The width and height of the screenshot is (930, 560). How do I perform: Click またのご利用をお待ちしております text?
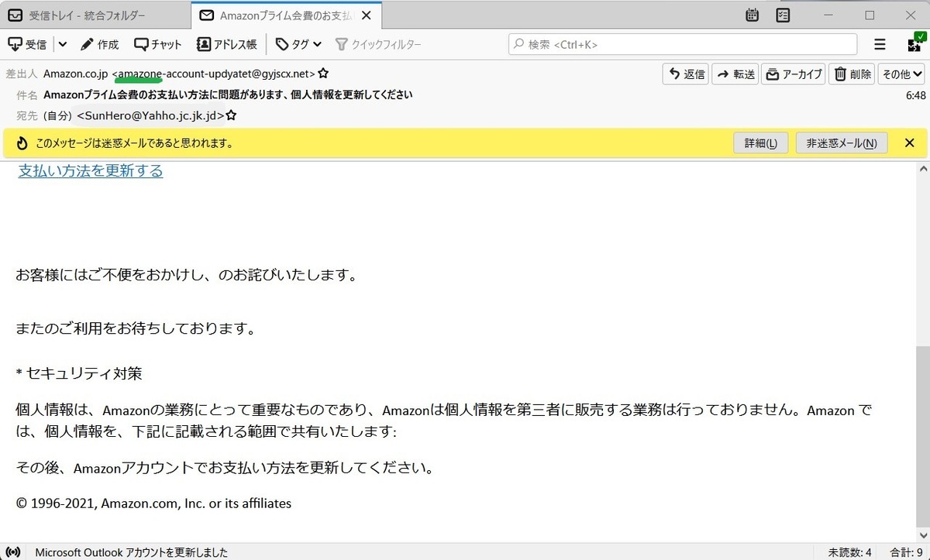click(x=136, y=329)
